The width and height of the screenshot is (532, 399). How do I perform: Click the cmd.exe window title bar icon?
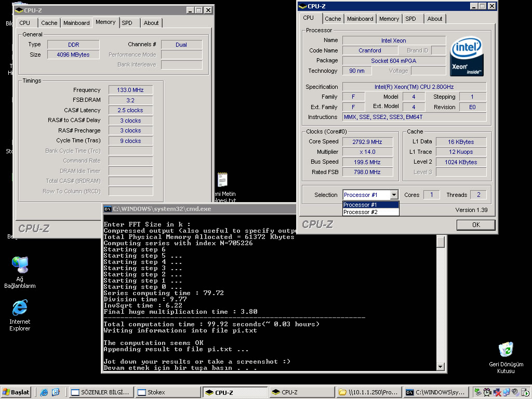tap(108, 209)
